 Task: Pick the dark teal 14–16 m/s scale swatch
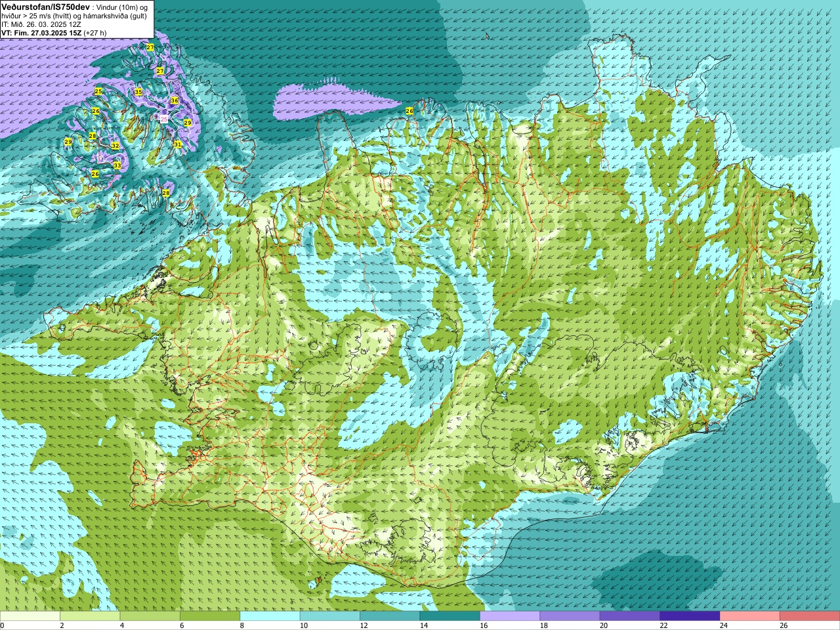[450, 616]
